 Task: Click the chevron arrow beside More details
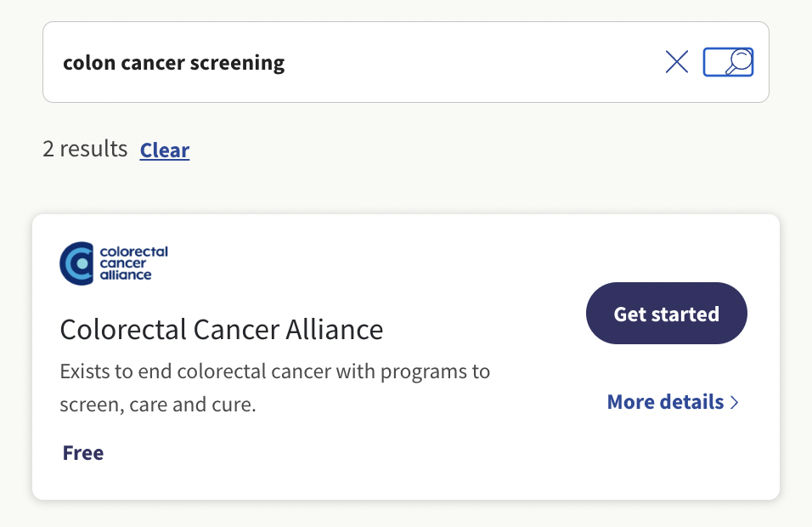[x=735, y=402]
